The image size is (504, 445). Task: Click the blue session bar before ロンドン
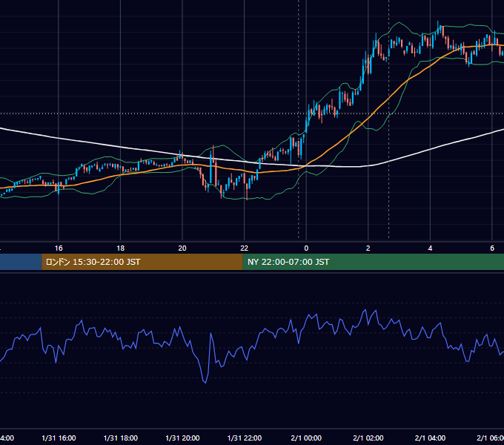tap(21, 262)
